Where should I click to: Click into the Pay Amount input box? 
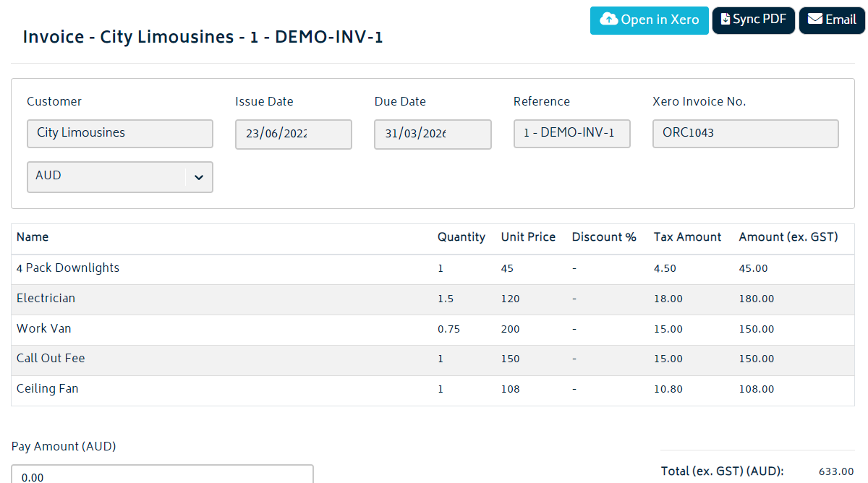tap(162, 475)
